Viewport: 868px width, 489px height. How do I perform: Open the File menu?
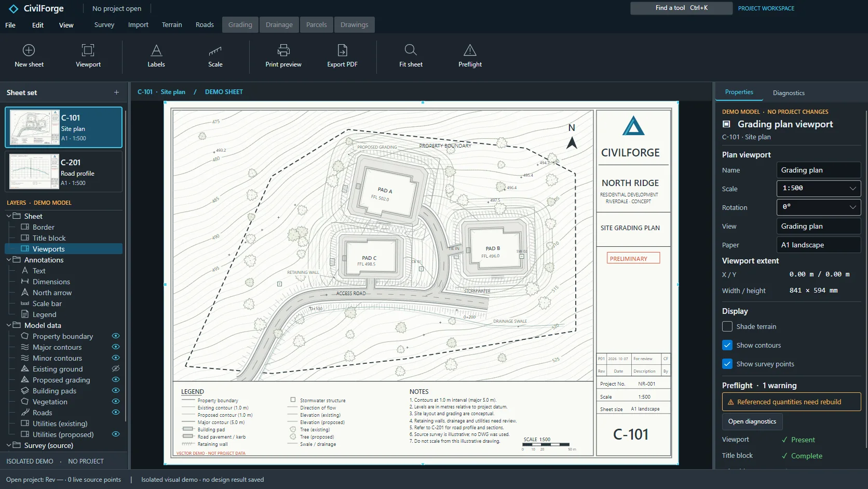pyautogui.click(x=10, y=25)
